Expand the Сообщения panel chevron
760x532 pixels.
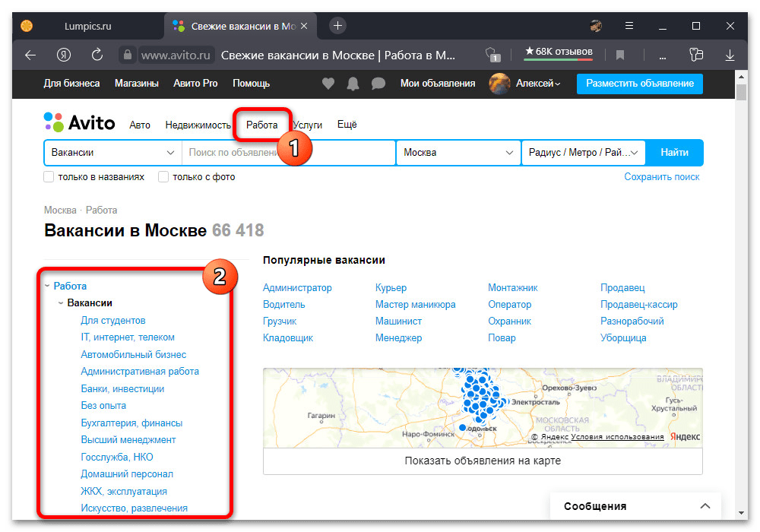[x=705, y=506]
